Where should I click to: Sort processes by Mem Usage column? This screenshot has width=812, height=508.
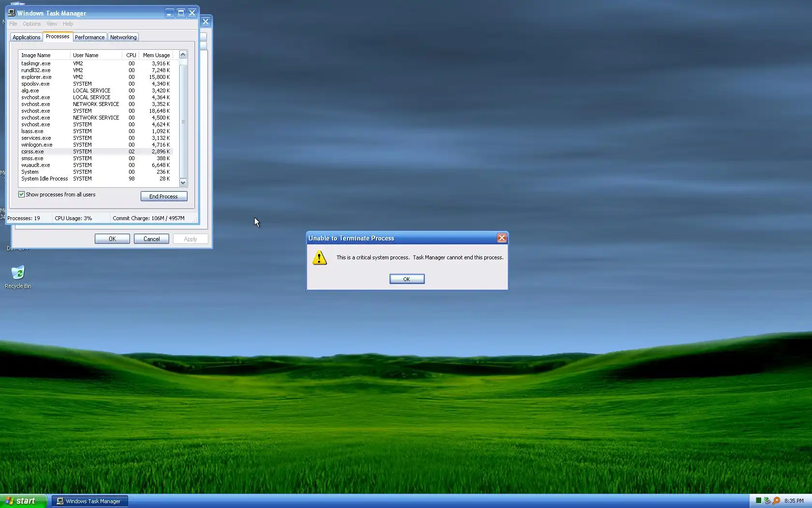pos(156,55)
